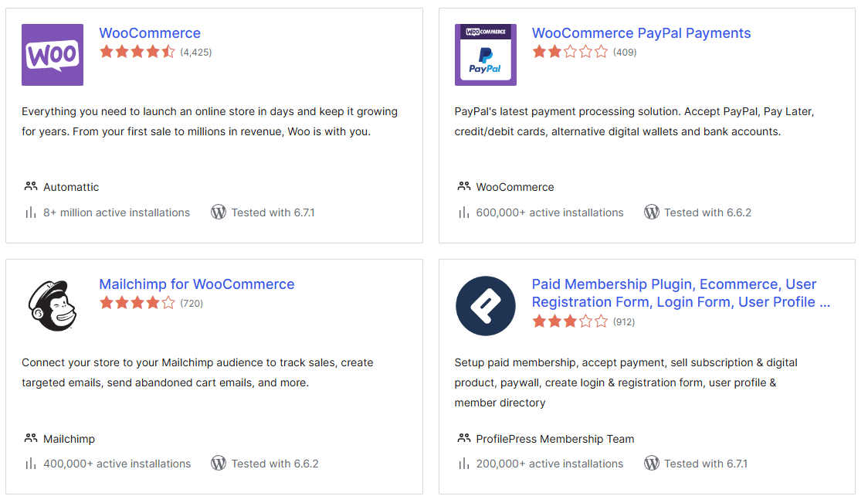Click the (912) review count

tap(624, 322)
